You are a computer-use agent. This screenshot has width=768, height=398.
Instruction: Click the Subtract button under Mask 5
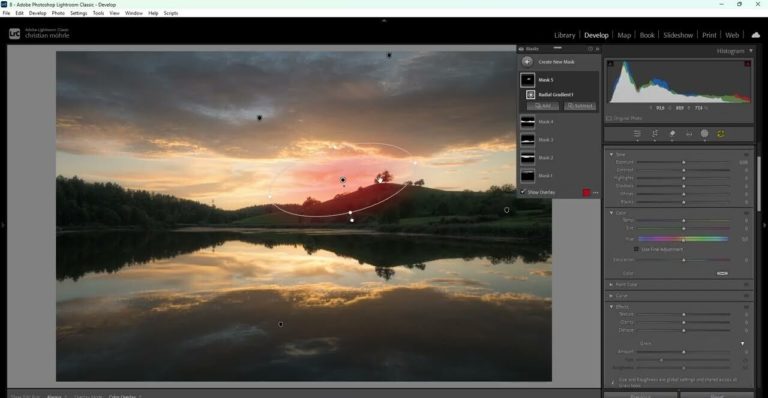click(x=580, y=106)
